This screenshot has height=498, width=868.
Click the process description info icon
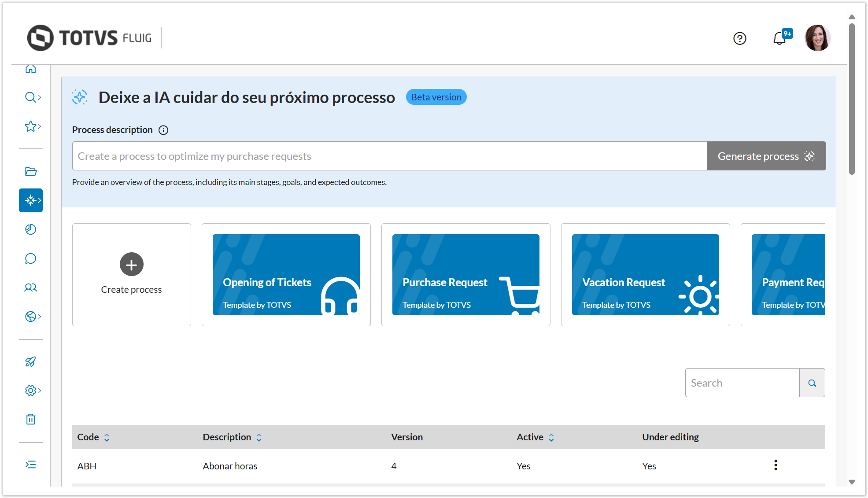[x=163, y=130]
